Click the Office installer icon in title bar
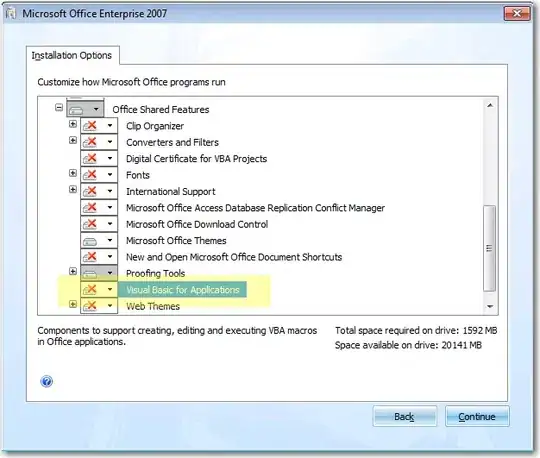 (x=11, y=13)
